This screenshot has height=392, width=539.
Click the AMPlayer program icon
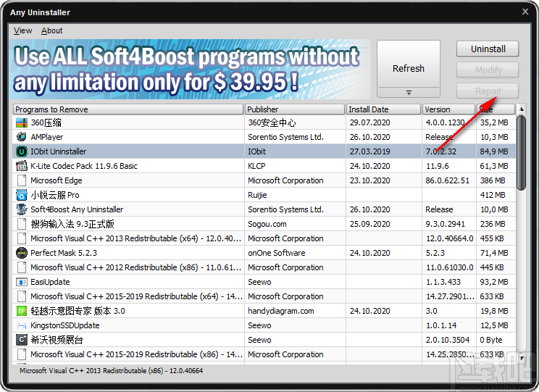pyautogui.click(x=22, y=137)
